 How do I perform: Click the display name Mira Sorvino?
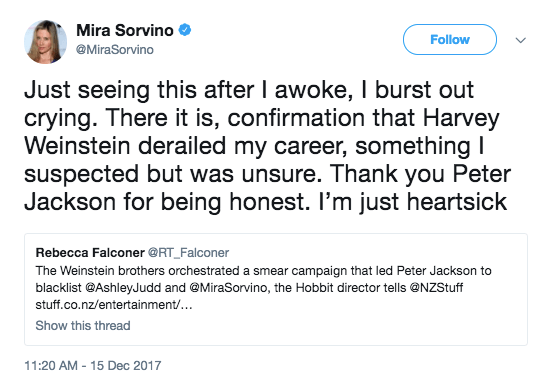pos(125,30)
